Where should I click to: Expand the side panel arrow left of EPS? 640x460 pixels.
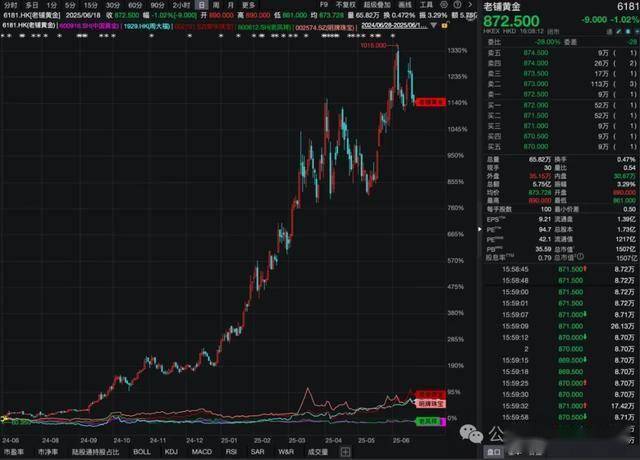[480, 229]
